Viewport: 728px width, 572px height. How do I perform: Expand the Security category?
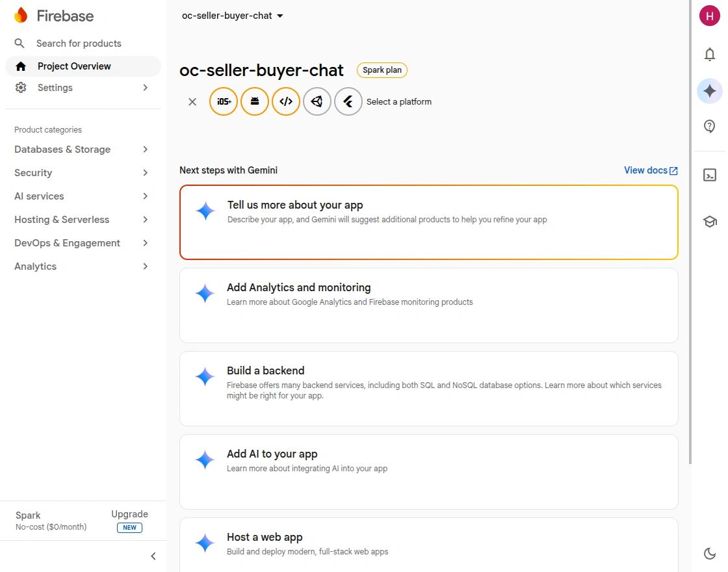(x=83, y=173)
